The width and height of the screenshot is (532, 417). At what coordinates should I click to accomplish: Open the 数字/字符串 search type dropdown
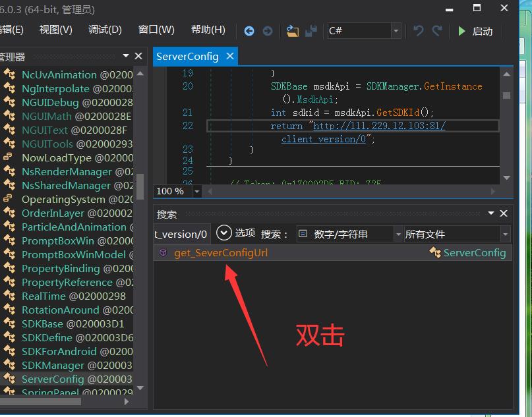coord(398,234)
